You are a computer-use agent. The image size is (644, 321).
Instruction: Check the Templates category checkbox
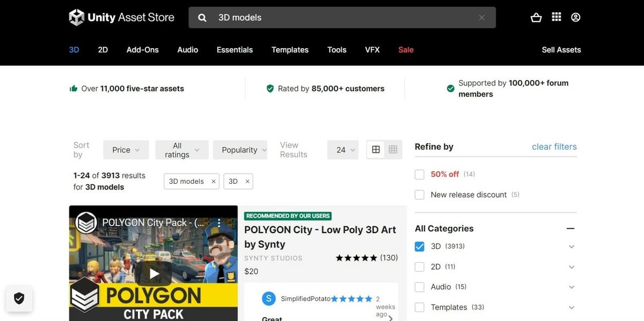420,308
